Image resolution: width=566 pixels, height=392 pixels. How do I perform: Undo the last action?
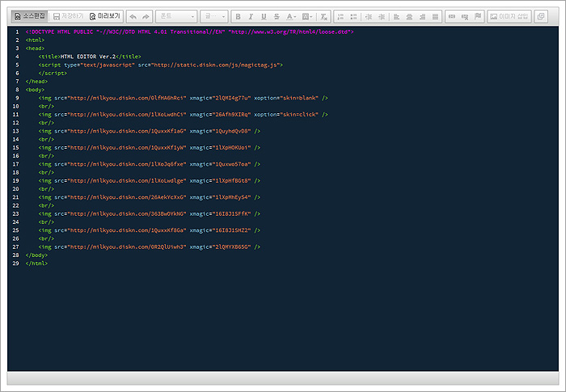tap(133, 17)
